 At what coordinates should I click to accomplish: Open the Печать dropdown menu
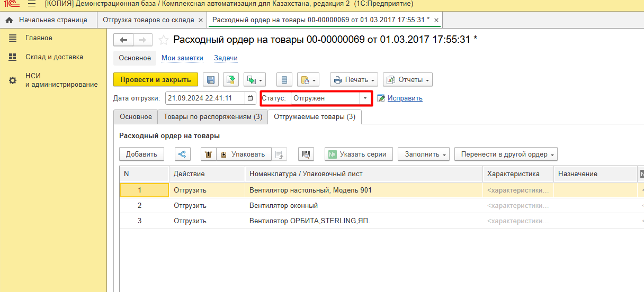coord(354,80)
